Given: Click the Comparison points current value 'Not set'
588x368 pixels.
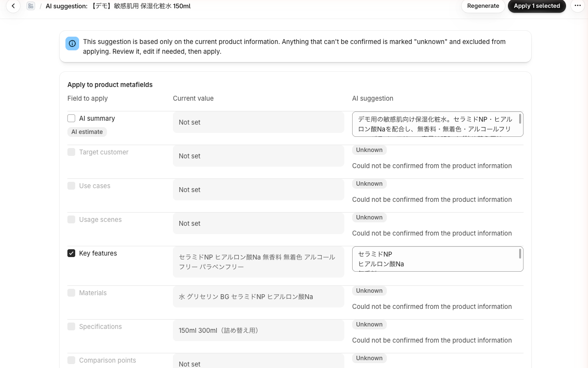Looking at the screenshot, I should 258,361.
